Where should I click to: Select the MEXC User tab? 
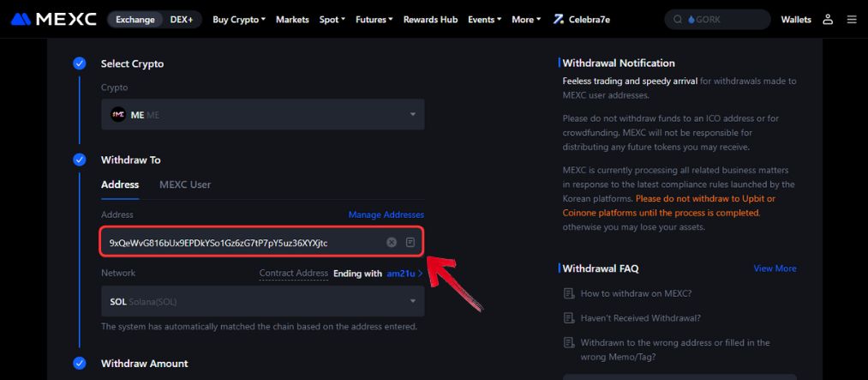pos(185,185)
